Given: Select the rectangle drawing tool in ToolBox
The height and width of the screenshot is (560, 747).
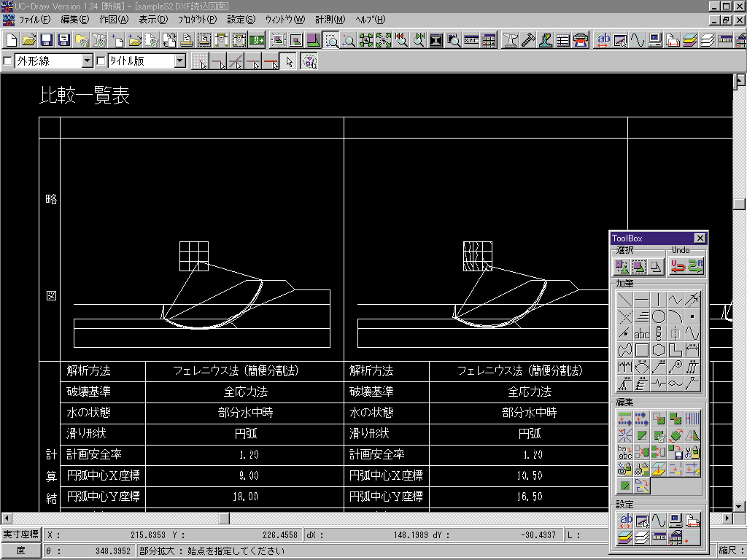Looking at the screenshot, I should point(641,351).
